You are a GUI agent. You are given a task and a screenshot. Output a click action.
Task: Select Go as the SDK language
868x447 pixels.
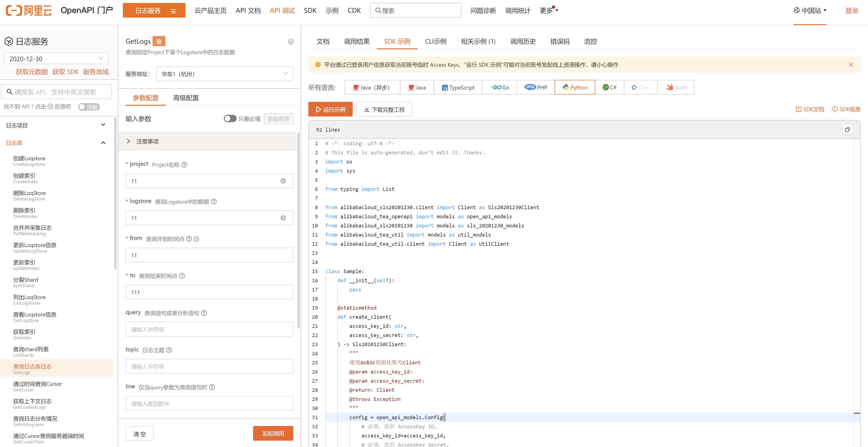[499, 88]
